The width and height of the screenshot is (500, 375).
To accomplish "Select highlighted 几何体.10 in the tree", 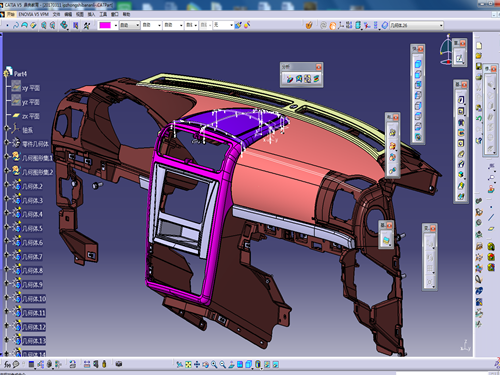I will (34, 299).
